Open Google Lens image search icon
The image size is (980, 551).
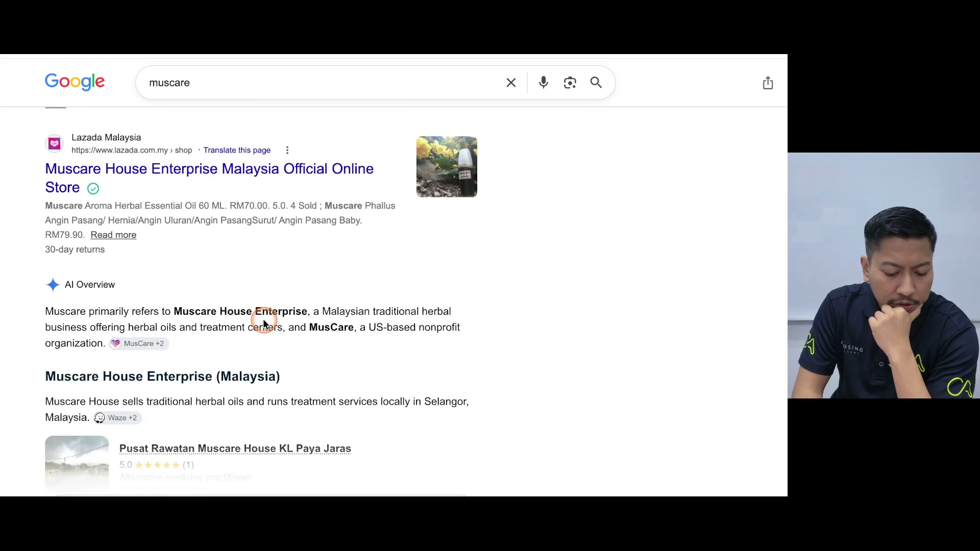coord(570,83)
